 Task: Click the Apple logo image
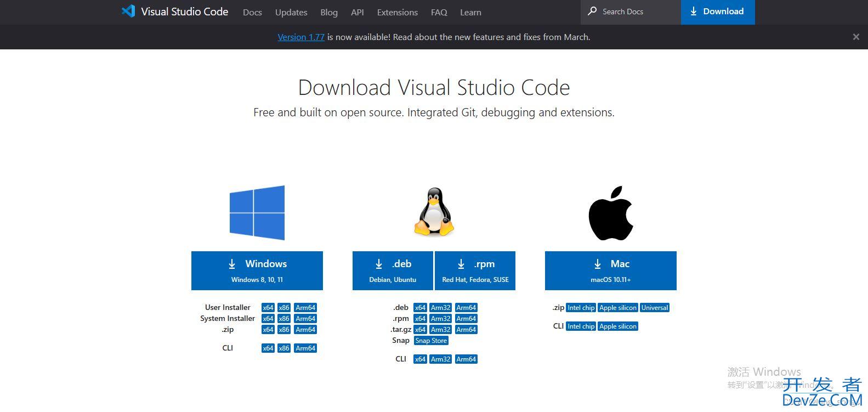(611, 213)
